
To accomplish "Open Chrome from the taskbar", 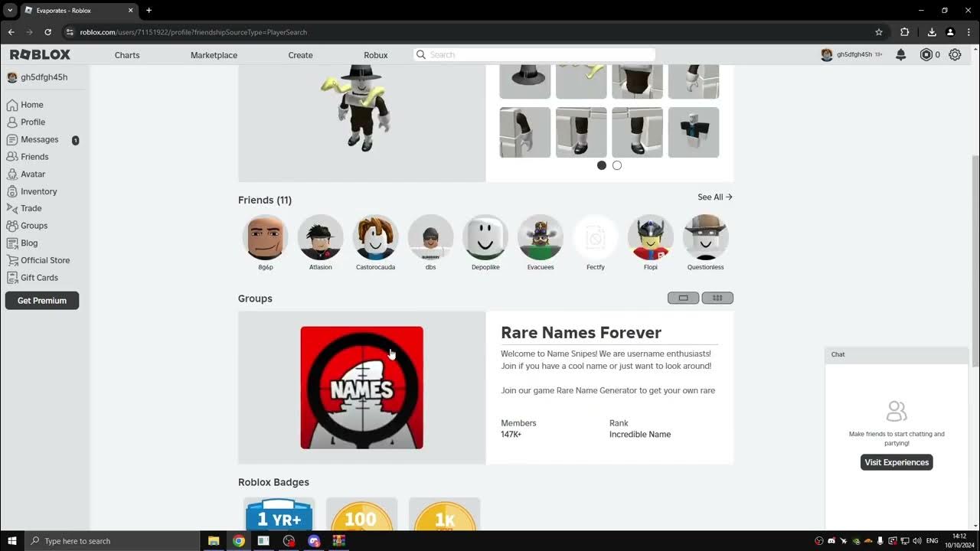I will (x=239, y=541).
